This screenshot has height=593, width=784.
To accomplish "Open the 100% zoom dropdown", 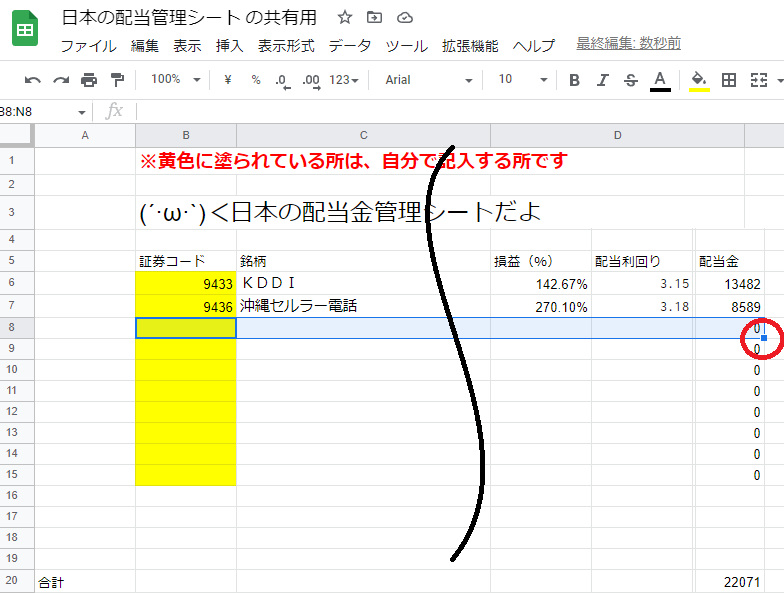I will coord(175,80).
